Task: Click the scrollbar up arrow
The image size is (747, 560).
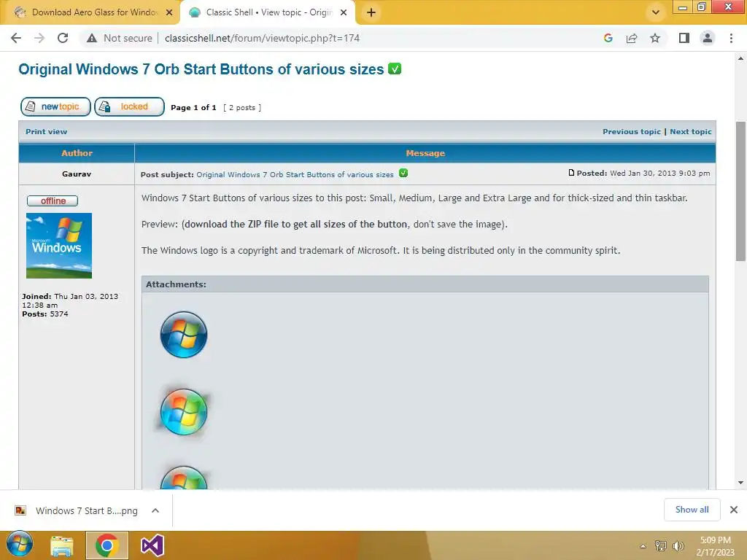Action: 740,59
